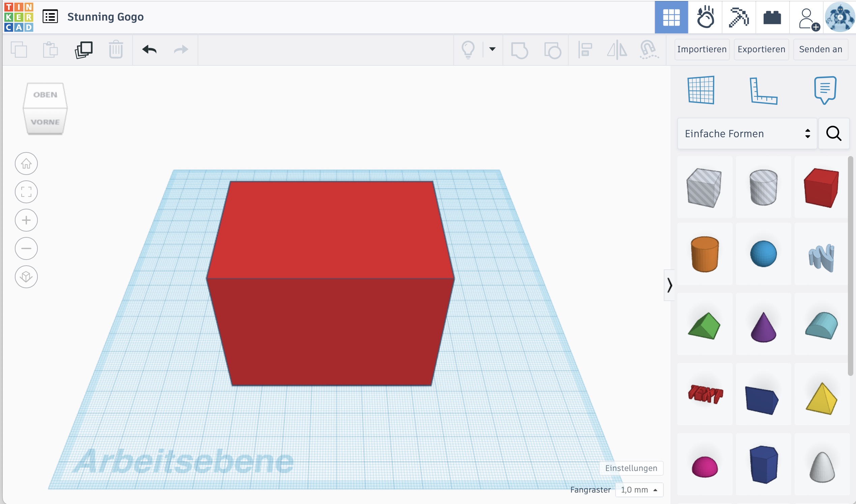The image size is (856, 504).
Task: Click OBEN on the view cube
Action: point(45,94)
